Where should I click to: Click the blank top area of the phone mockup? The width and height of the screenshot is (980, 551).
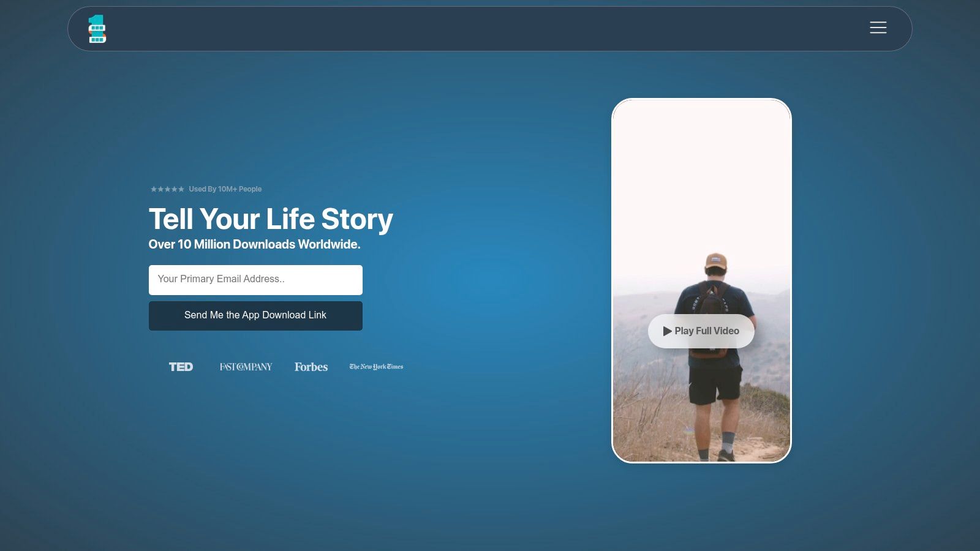pos(701,159)
